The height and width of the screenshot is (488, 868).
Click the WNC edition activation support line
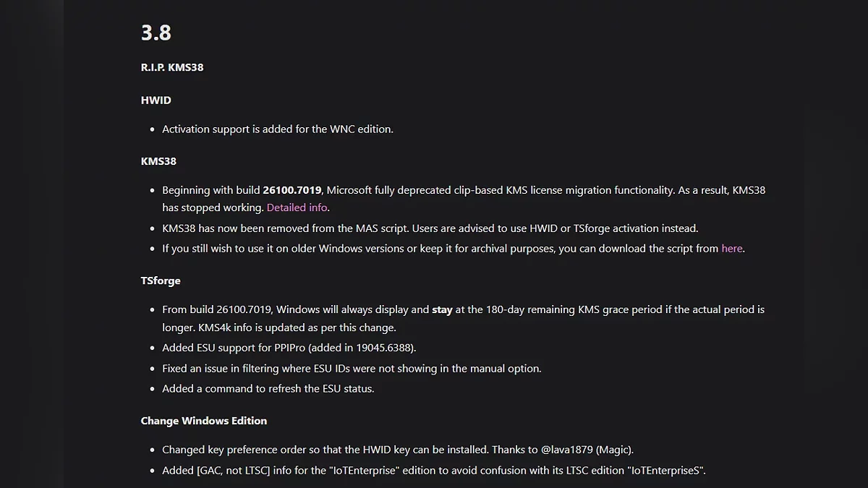click(x=278, y=129)
